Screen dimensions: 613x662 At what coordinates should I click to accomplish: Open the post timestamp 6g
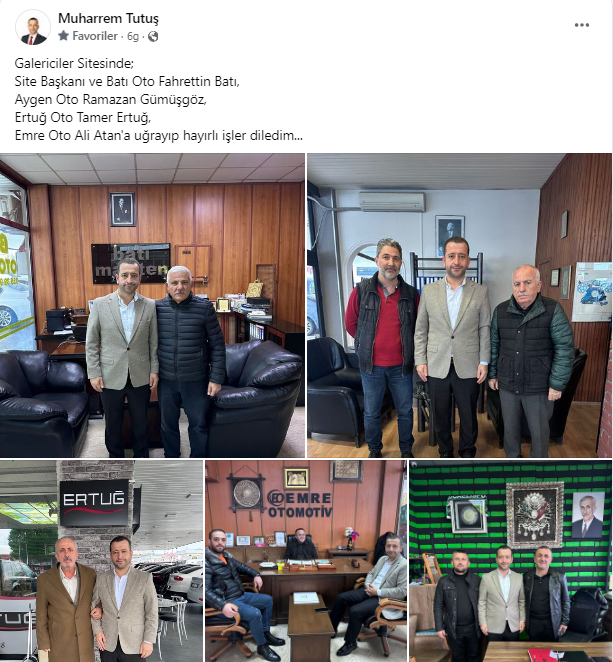[133, 36]
